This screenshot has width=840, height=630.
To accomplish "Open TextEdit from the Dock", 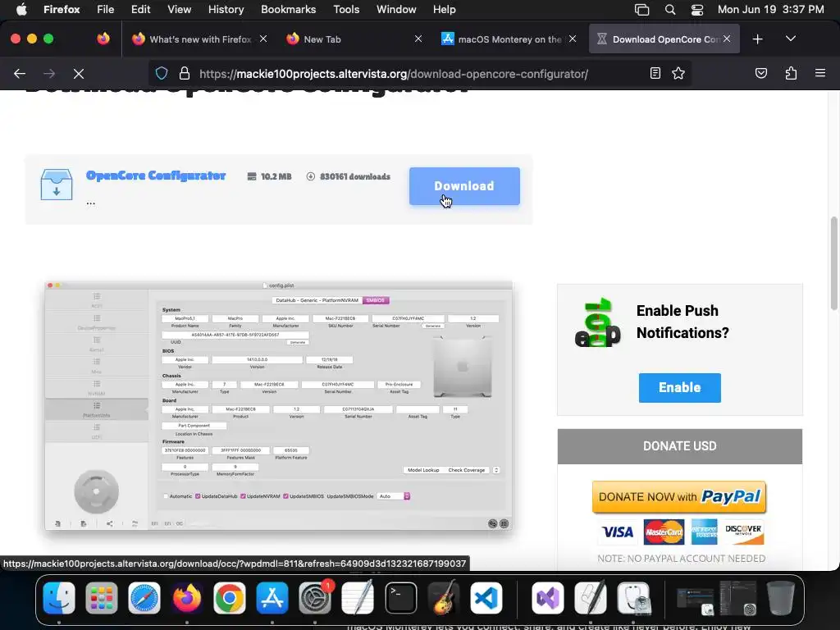I will coord(358,597).
